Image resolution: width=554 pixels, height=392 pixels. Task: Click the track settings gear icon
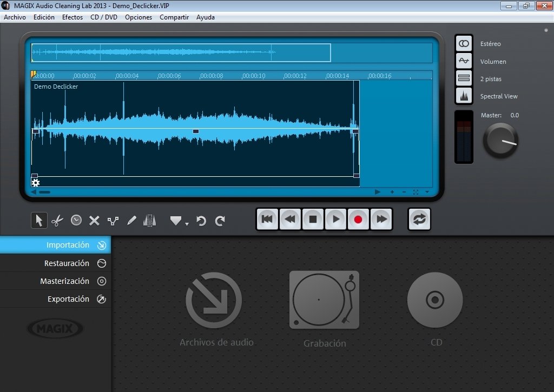pos(35,183)
